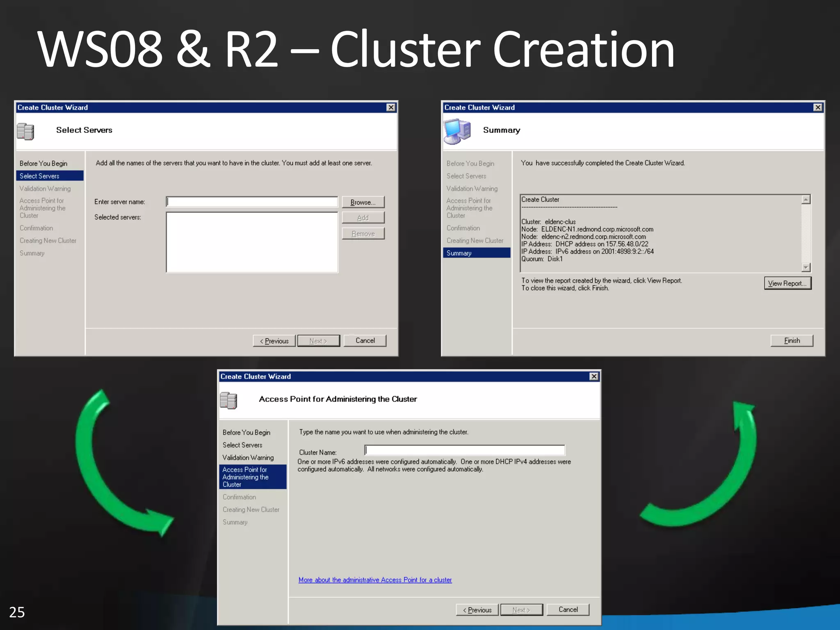The height and width of the screenshot is (630, 840).
Task: Select 'Validation Warning' step in Select Servers wizard
Action: (x=45, y=189)
